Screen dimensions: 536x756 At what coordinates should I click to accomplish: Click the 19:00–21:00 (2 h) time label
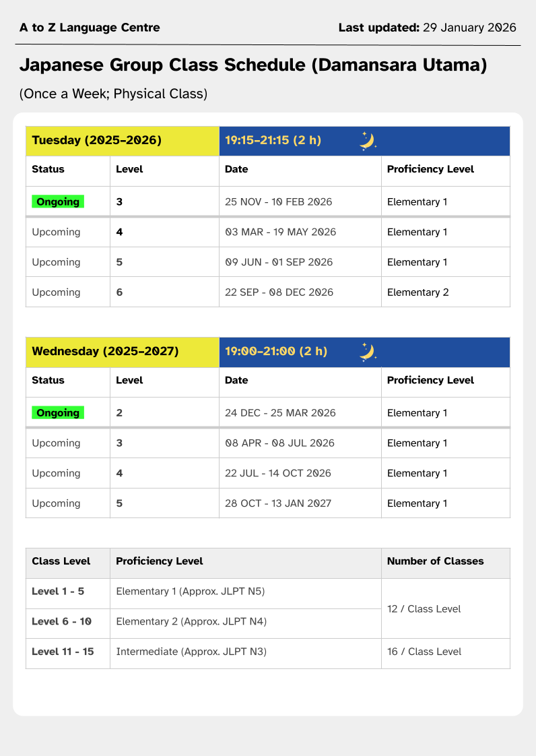click(276, 352)
